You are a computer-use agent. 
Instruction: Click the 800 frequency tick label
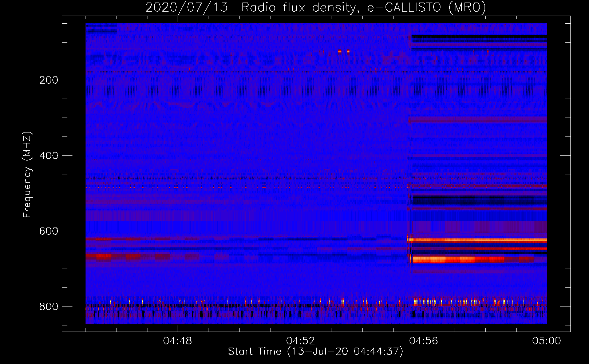(49, 306)
